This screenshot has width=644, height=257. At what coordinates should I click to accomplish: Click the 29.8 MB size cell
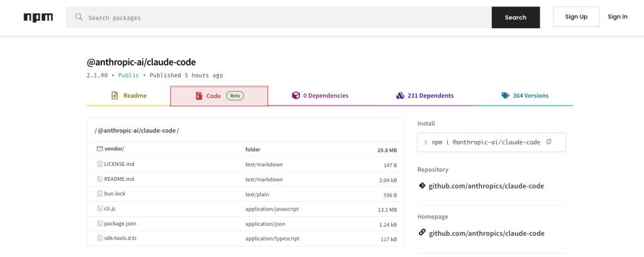coord(387,151)
